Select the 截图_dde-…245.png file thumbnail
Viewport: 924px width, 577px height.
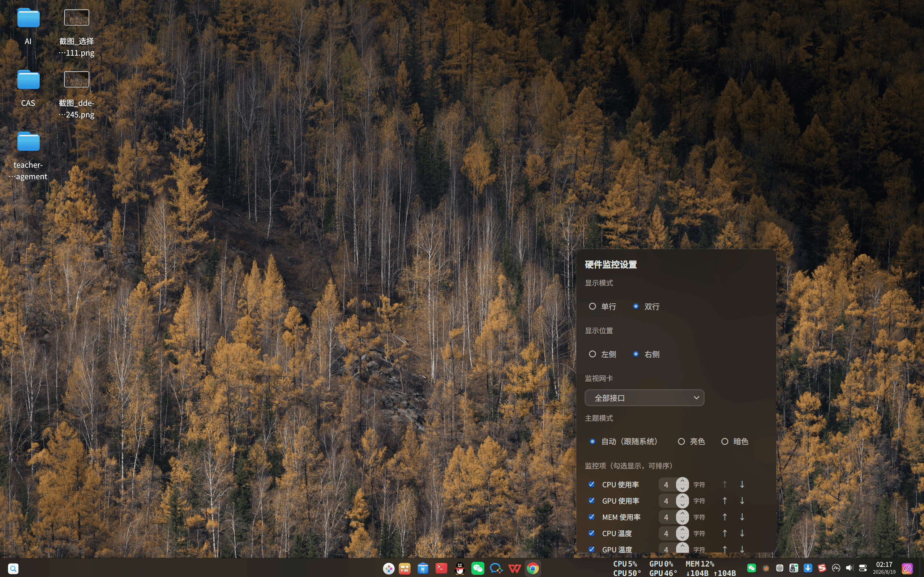(76, 80)
